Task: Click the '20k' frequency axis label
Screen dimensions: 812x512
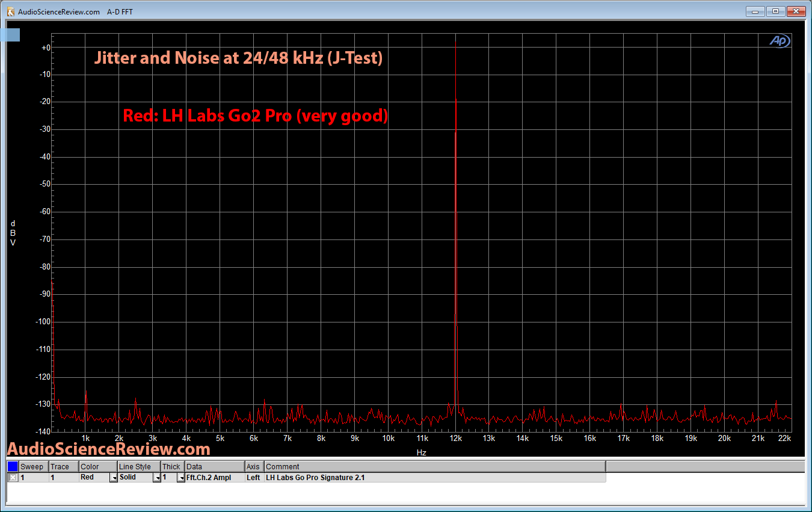Action: pos(724,438)
